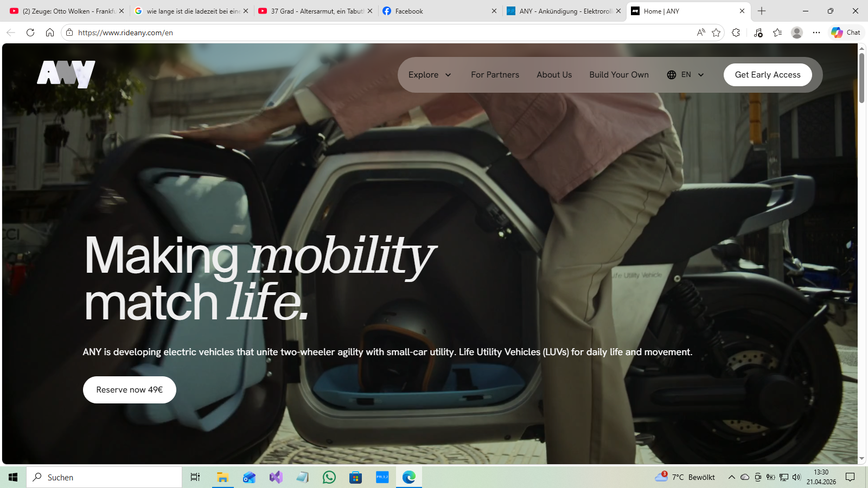
Task: Open the For Partners page
Action: tap(495, 75)
